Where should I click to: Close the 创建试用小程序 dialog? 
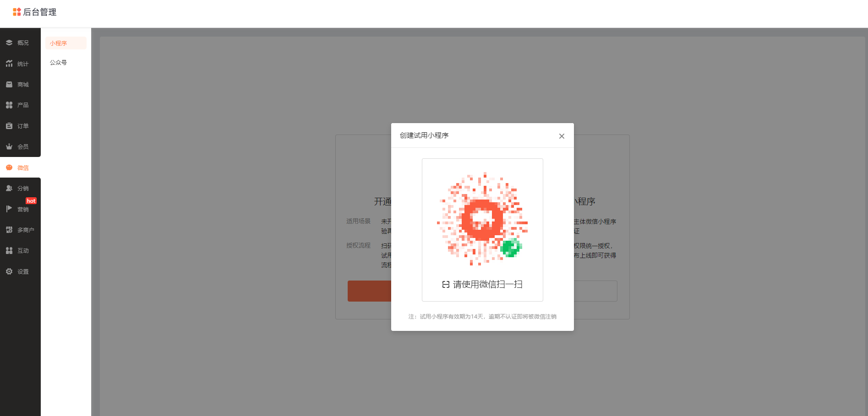coord(562,136)
